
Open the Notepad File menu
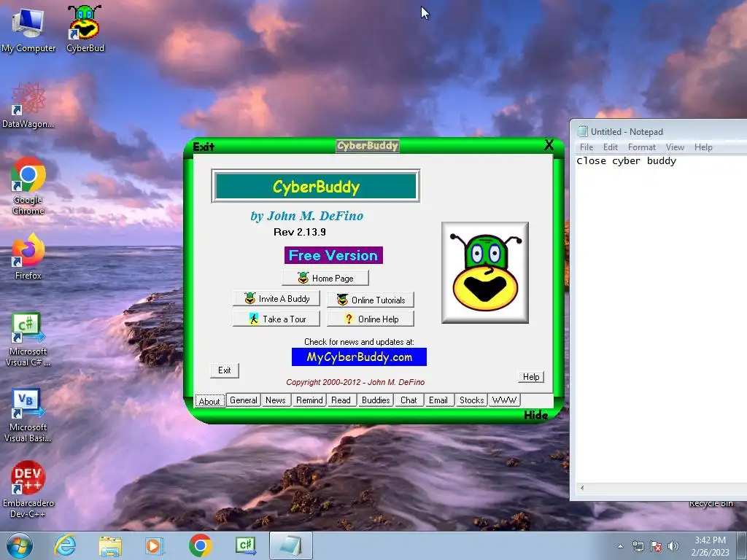point(587,147)
